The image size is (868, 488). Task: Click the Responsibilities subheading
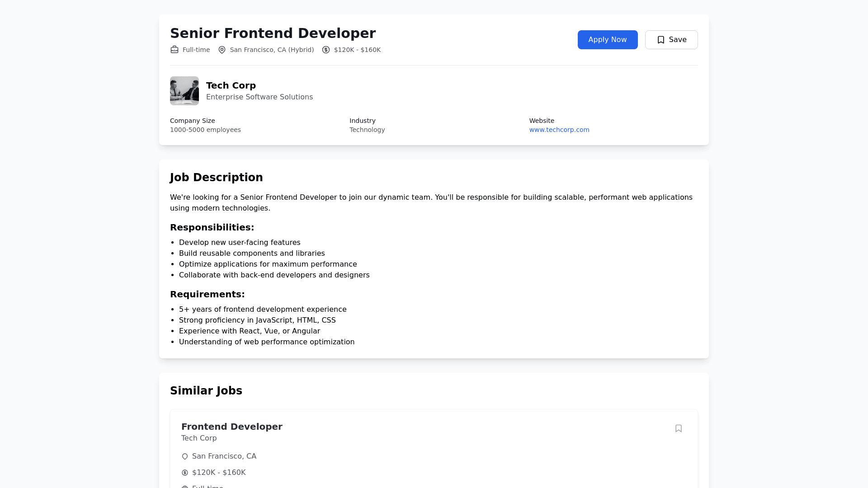(212, 227)
